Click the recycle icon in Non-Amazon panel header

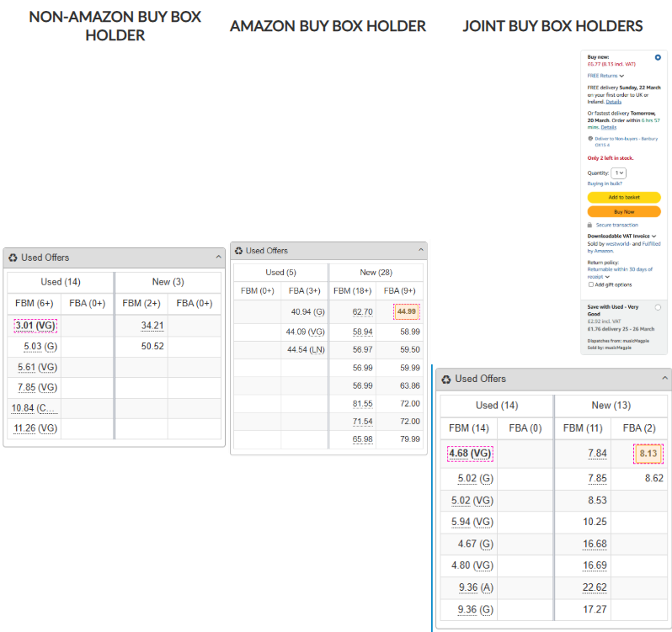tap(13, 258)
